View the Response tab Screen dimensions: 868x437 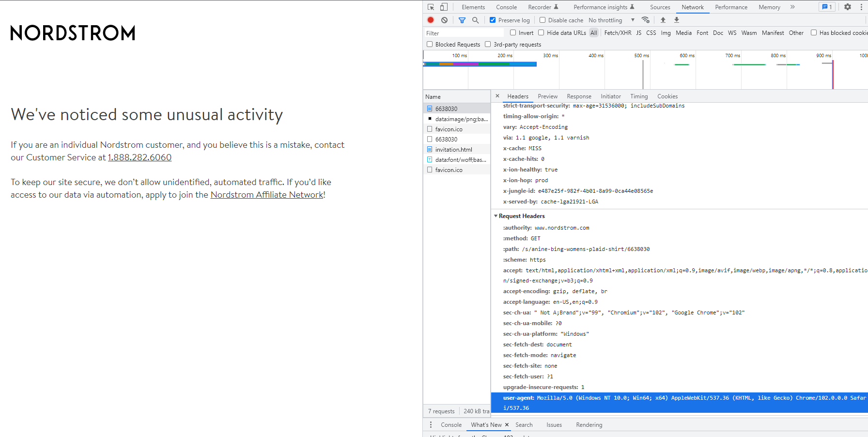click(579, 96)
